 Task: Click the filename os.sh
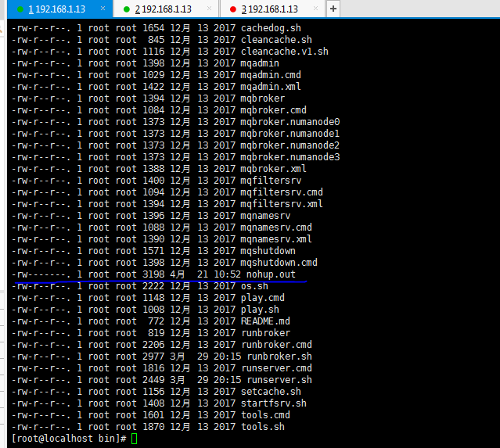point(254,286)
